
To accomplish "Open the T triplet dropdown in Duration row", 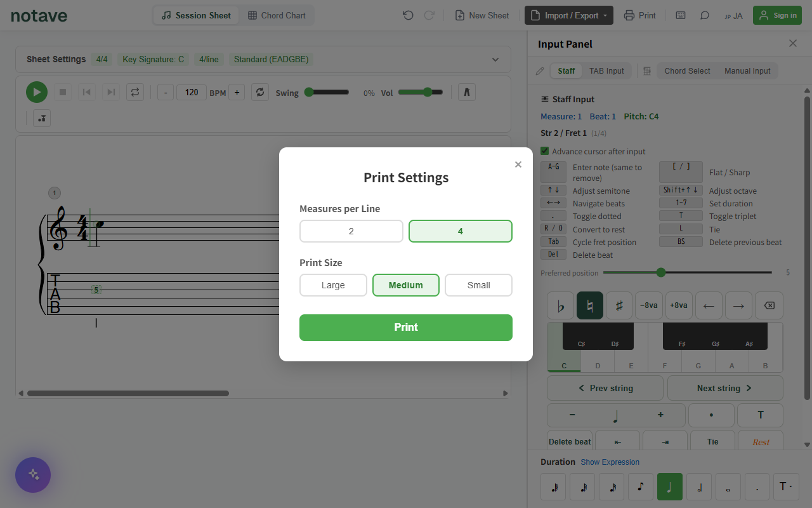I will point(785,486).
